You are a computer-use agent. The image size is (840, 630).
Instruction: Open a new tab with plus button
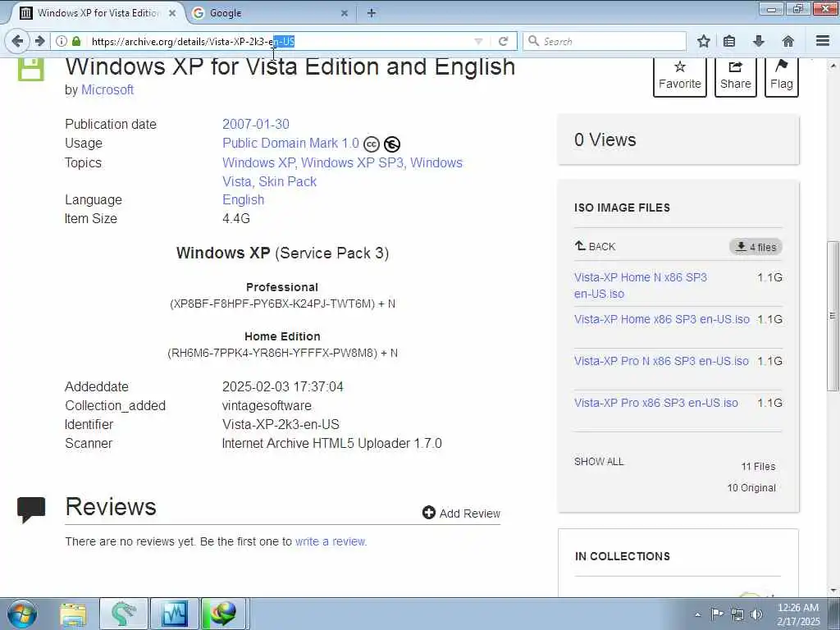(372, 13)
